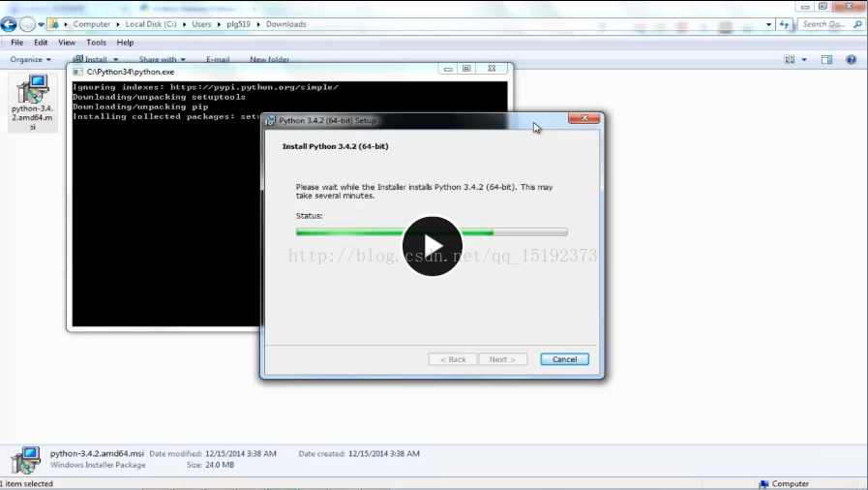This screenshot has width=868, height=490.
Task: Click the Explorer window minimize button
Action: point(805,7)
